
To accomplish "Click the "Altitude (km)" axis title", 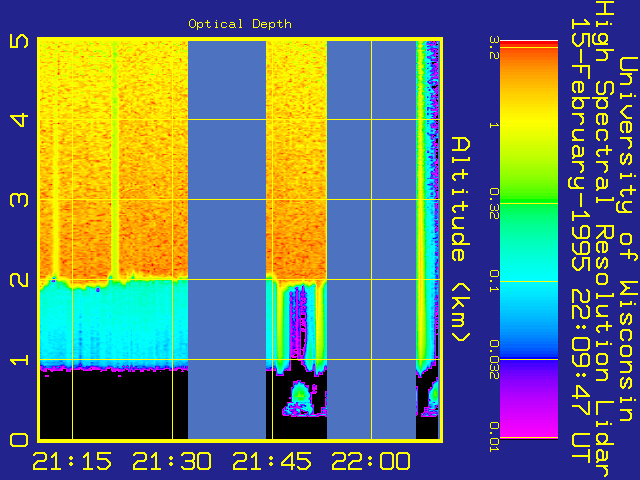I will pyautogui.click(x=461, y=240).
